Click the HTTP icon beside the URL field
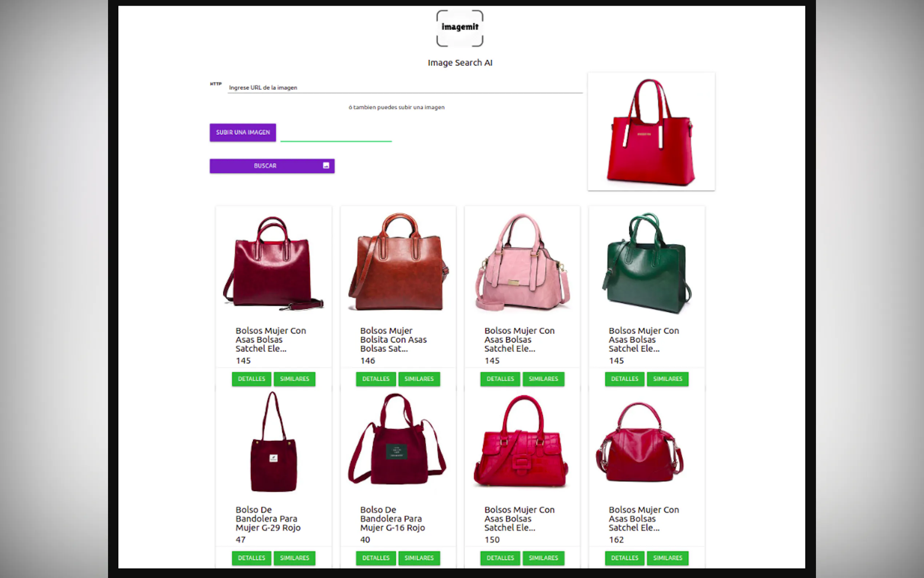The height and width of the screenshot is (578, 924). pyautogui.click(x=215, y=84)
